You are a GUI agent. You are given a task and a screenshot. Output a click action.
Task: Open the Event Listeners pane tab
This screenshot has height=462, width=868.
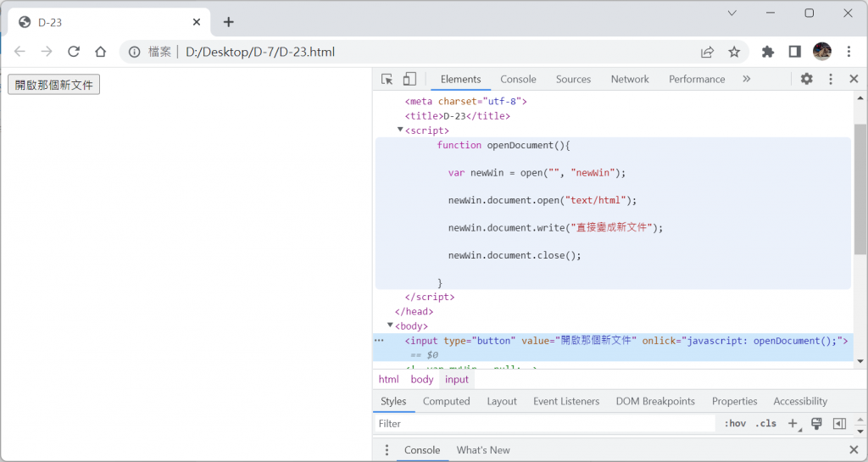tap(566, 401)
